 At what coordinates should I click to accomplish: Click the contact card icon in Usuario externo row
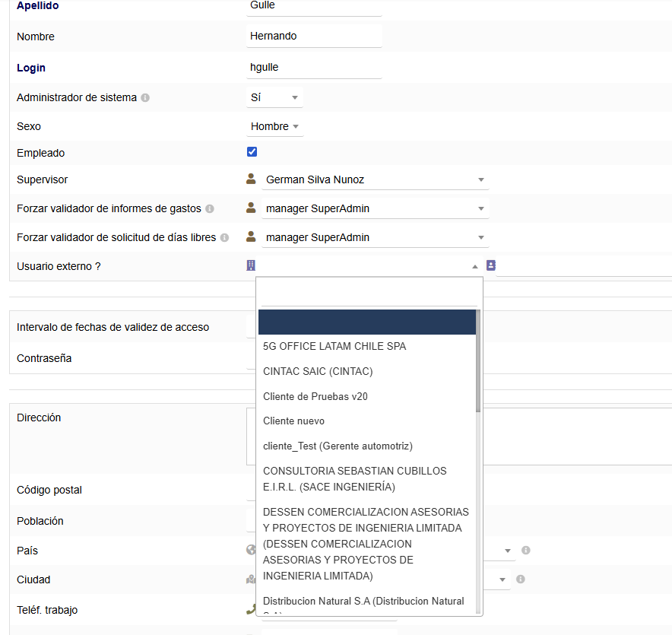coord(491,265)
